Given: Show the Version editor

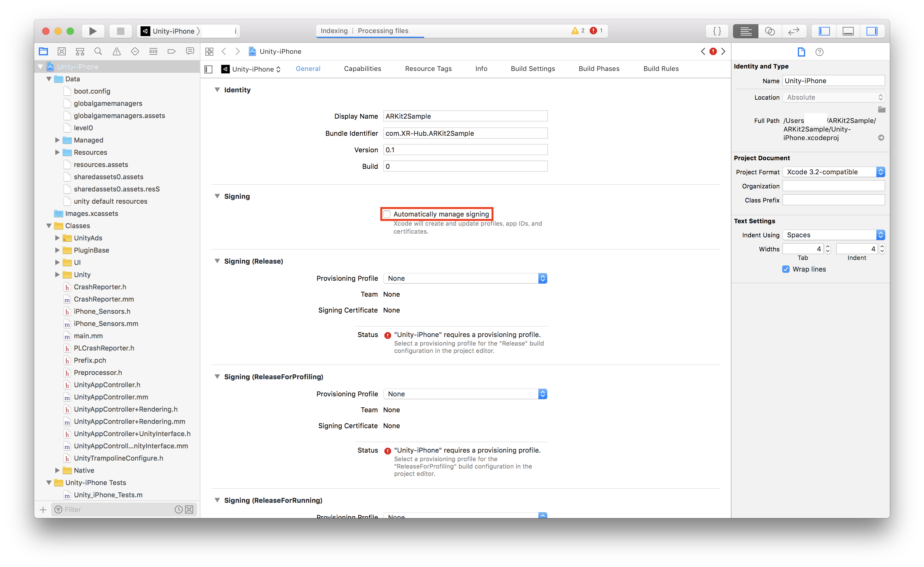Looking at the screenshot, I should 794,31.
